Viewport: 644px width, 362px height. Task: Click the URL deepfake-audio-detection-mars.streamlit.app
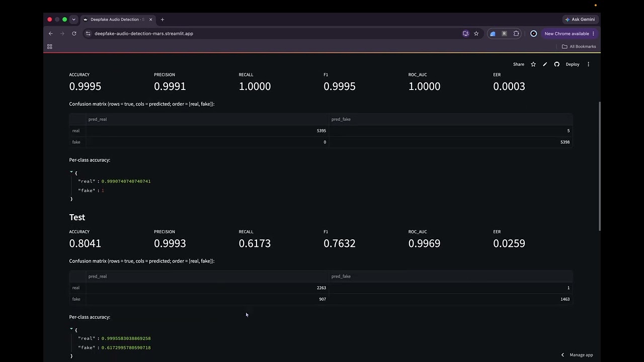(x=144, y=34)
